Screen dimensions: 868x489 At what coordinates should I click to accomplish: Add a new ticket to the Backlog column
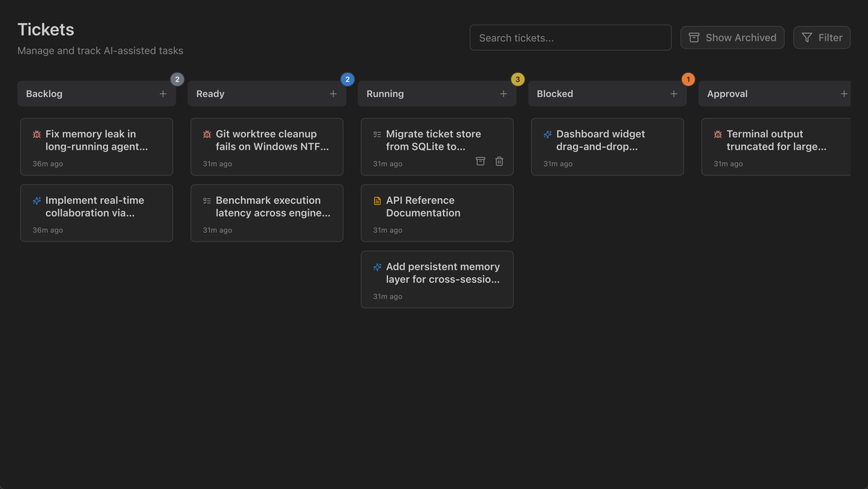tap(163, 93)
